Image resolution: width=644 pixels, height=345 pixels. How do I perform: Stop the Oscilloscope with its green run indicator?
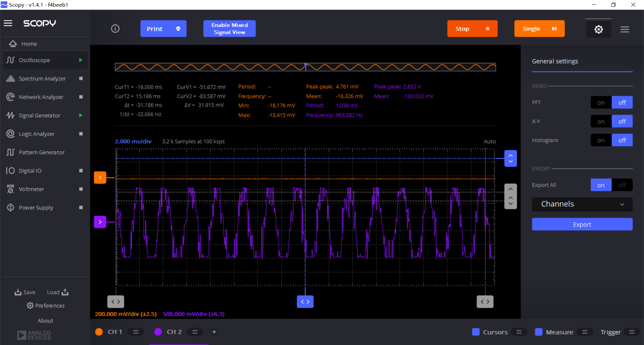tap(81, 60)
